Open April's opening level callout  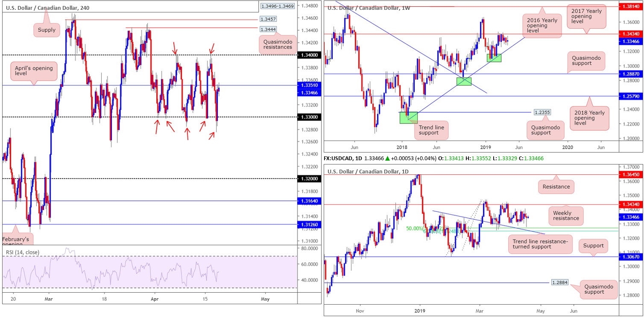point(33,71)
